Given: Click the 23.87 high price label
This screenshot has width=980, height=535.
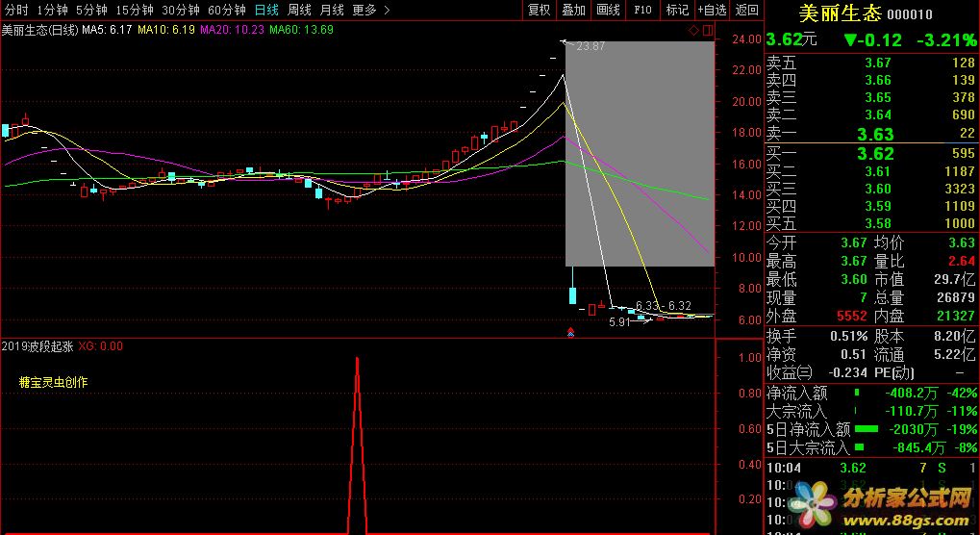Looking at the screenshot, I should 591,45.
